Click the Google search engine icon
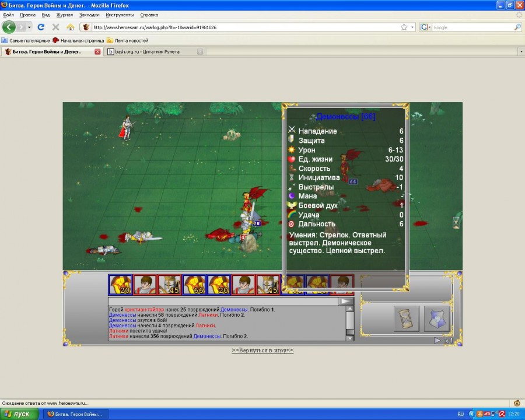The image size is (525, 420). click(424, 27)
